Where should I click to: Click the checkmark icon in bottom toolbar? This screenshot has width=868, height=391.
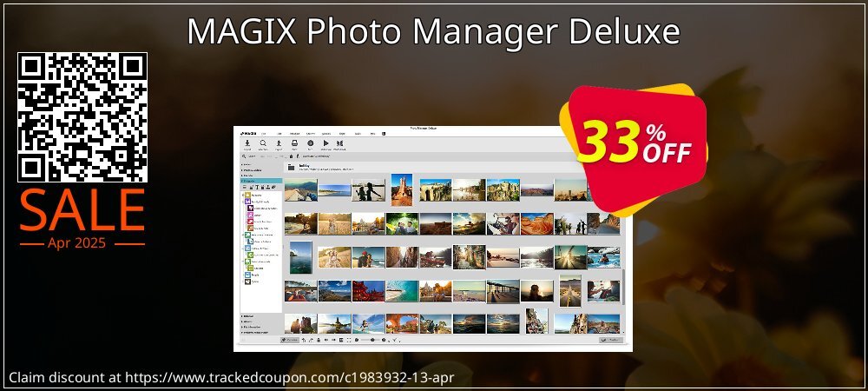(x=394, y=340)
